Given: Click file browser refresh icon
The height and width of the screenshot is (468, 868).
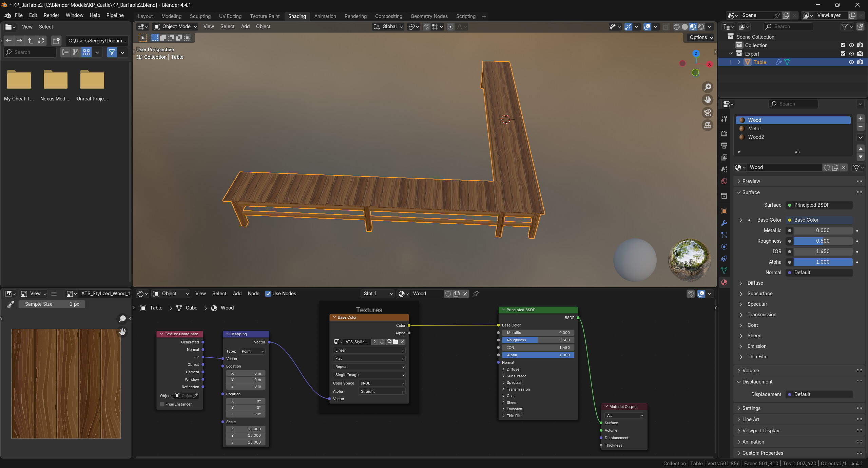Looking at the screenshot, I should 41,41.
